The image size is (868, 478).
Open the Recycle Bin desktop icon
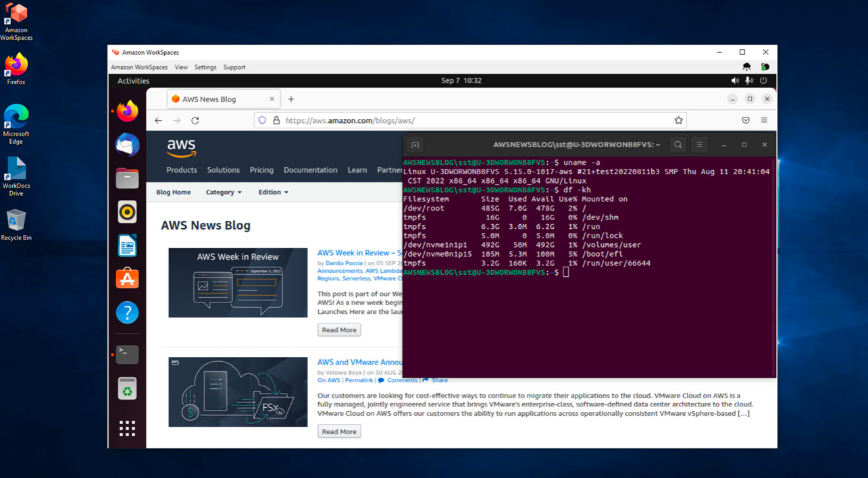(16, 225)
